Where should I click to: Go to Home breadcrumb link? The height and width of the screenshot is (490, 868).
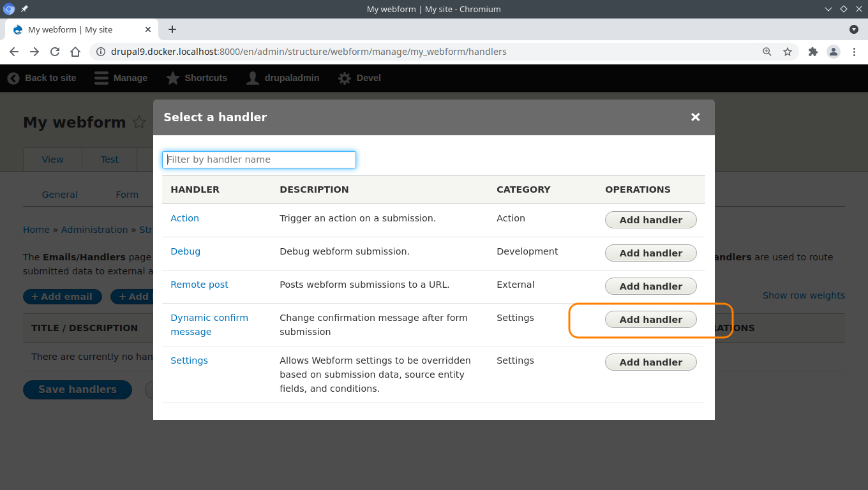pos(36,230)
